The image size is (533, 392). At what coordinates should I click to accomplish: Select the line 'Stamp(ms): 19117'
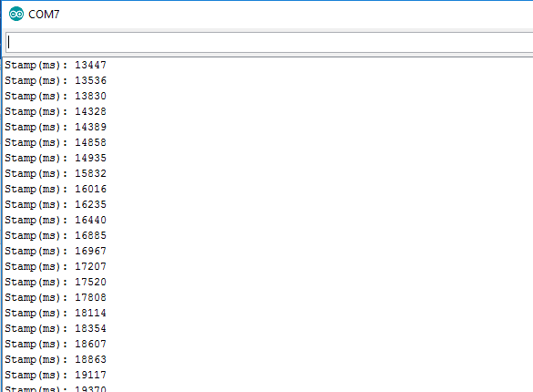coord(56,375)
